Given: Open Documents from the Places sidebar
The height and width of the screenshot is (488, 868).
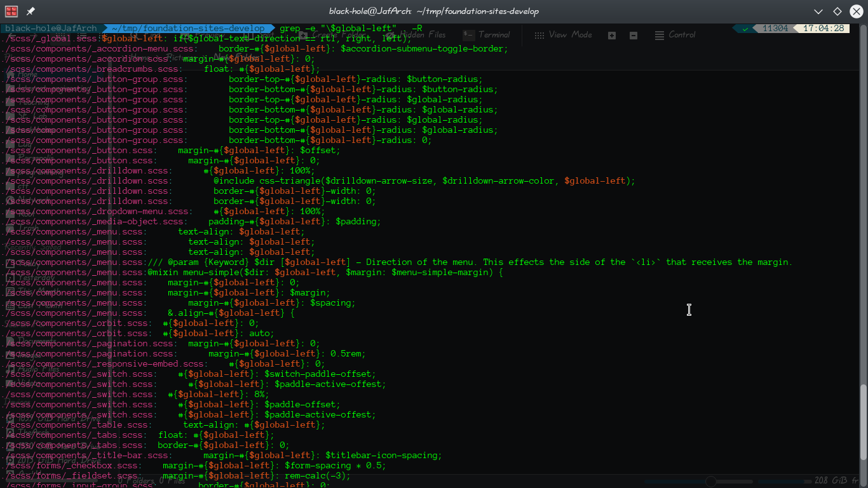Looking at the screenshot, I should (38, 342).
